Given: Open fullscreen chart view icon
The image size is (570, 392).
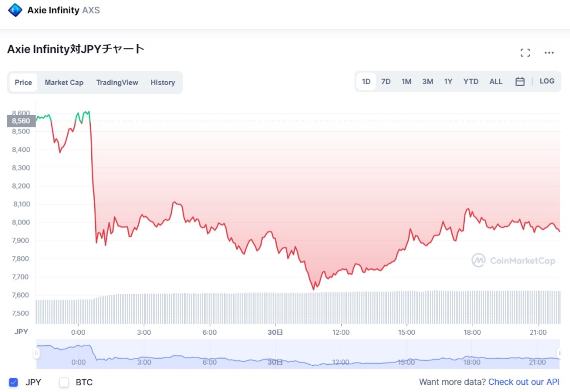Looking at the screenshot, I should (x=525, y=53).
